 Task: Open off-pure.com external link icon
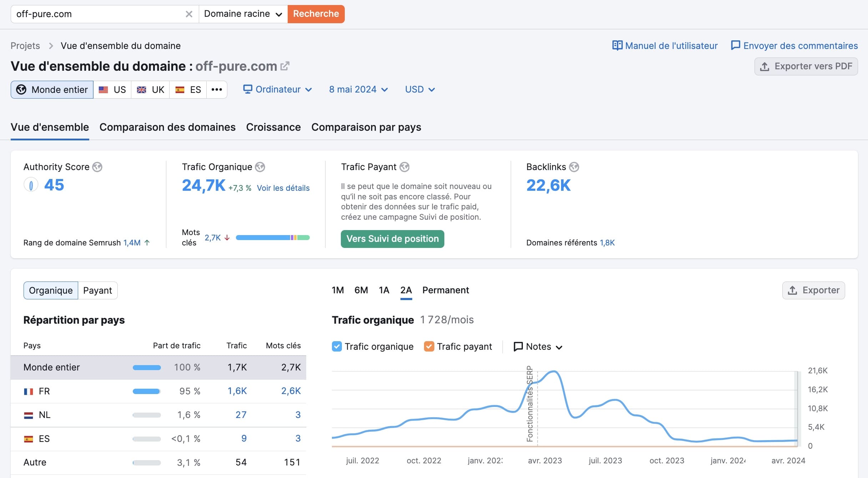point(285,66)
